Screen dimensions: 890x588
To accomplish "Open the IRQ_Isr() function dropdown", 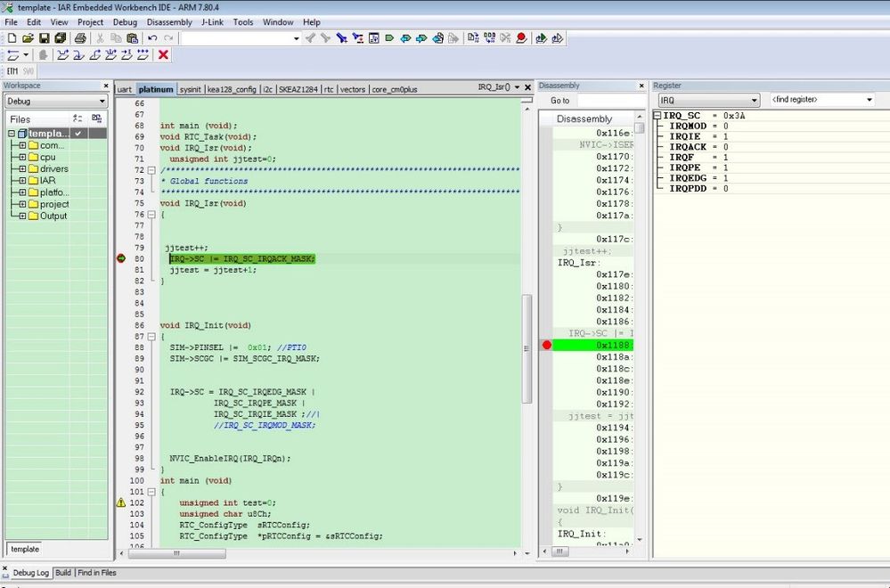I will tap(517, 87).
